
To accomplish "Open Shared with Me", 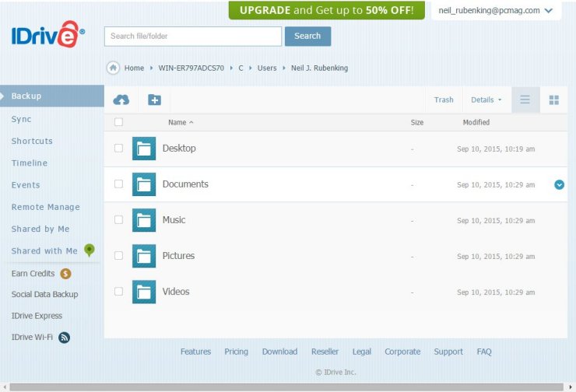I will 44,251.
